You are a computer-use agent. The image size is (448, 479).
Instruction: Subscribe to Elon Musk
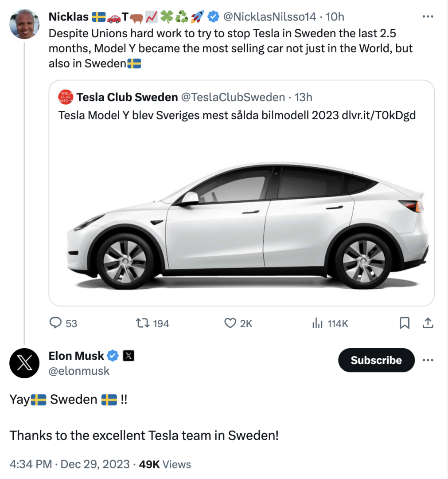(376, 360)
